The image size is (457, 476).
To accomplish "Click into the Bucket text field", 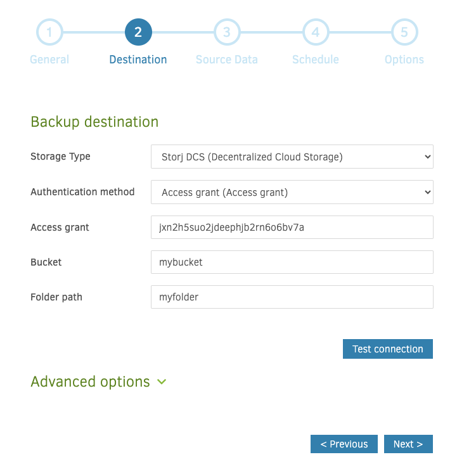I will pyautogui.click(x=292, y=262).
